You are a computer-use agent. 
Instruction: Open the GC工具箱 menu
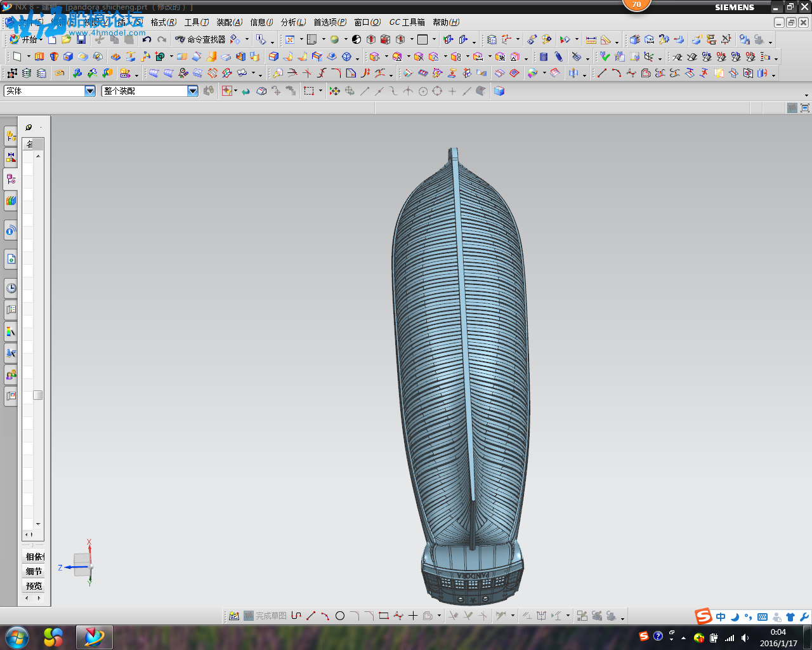click(407, 22)
